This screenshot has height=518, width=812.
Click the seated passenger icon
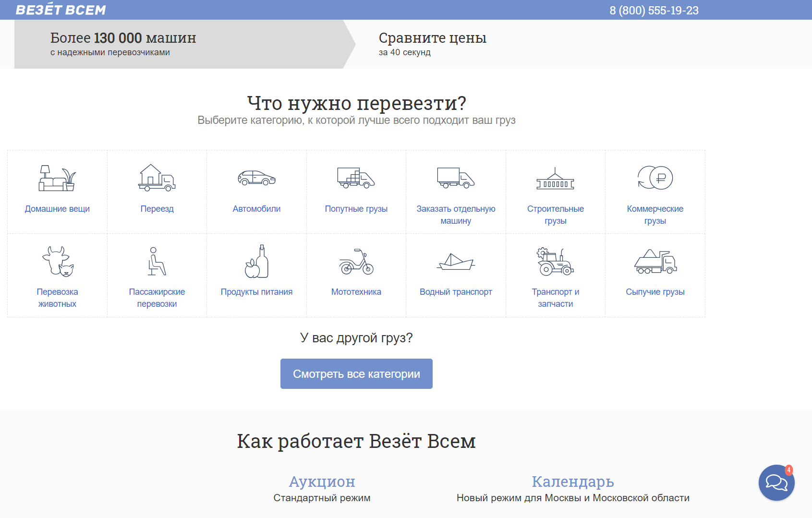157,261
